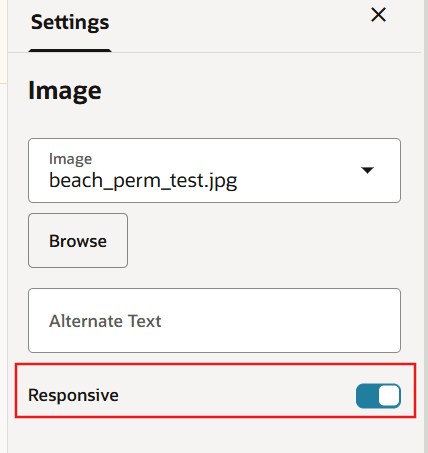Dismiss the panel using the top-right cross
The width and height of the screenshot is (428, 453).
(378, 15)
